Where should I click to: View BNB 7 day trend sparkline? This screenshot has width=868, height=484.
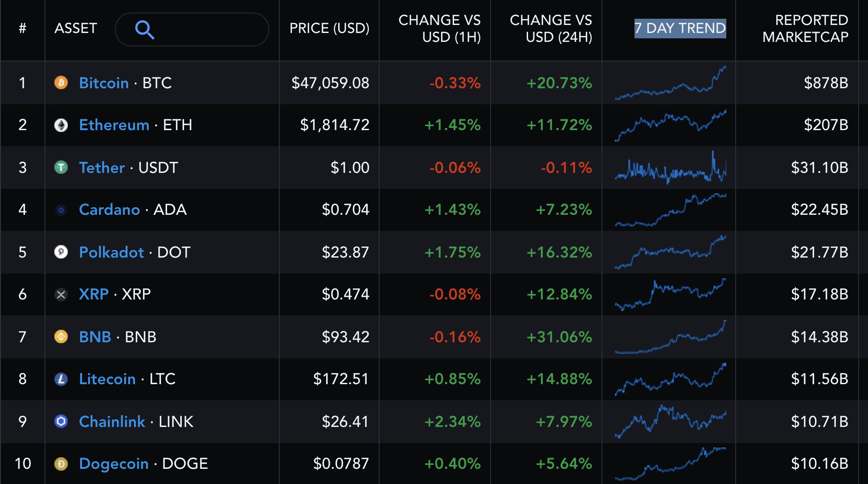click(x=670, y=337)
